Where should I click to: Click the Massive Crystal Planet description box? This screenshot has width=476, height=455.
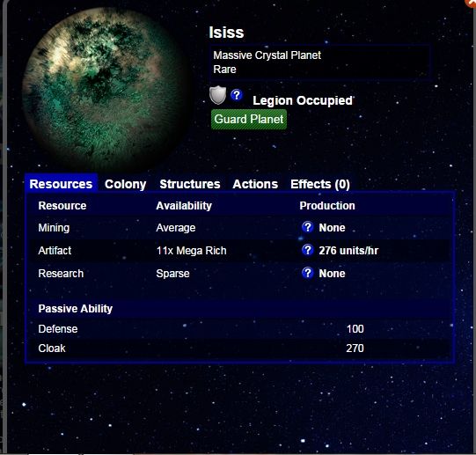320,62
